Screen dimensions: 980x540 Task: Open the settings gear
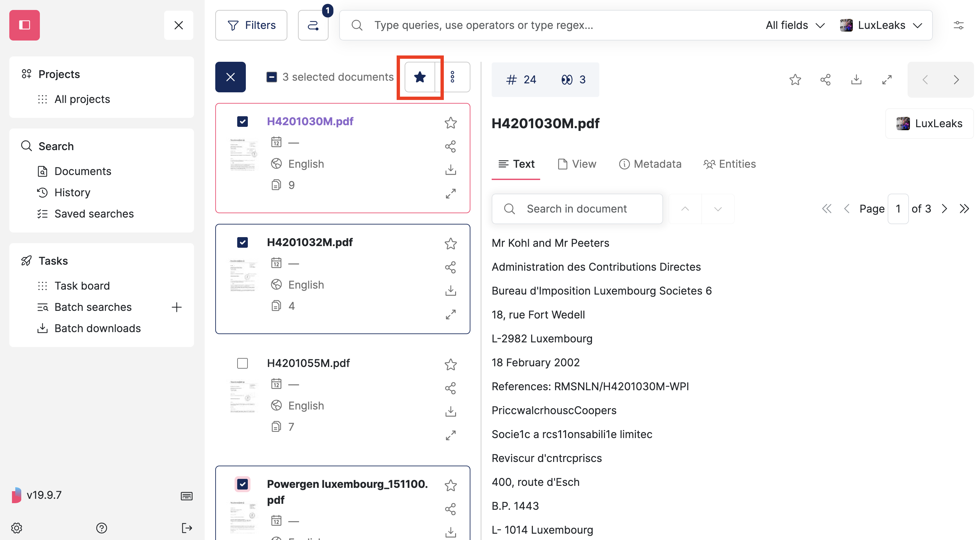17,528
